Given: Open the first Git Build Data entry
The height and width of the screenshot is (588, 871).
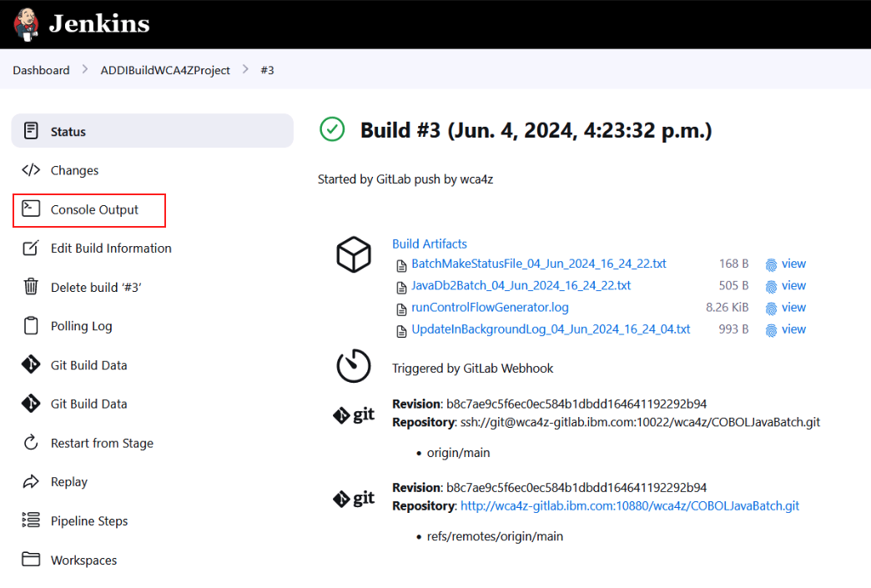Looking at the screenshot, I should pos(89,365).
